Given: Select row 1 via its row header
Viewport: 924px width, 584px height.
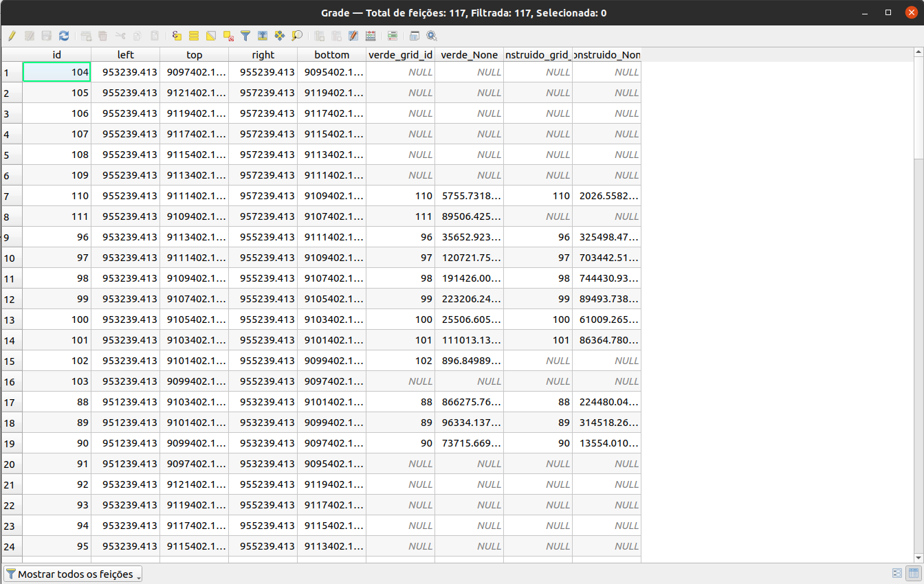Looking at the screenshot, I should pyautogui.click(x=12, y=72).
